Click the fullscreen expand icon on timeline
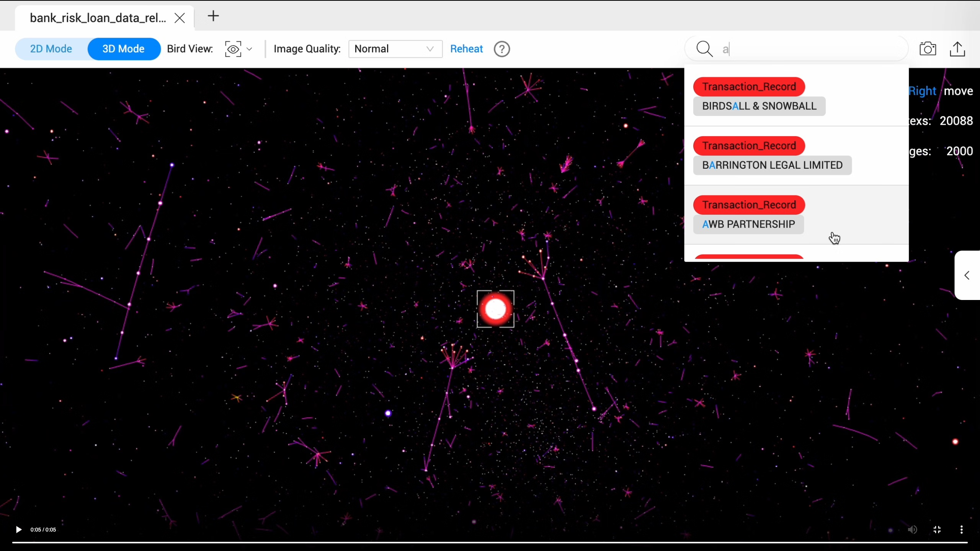The height and width of the screenshot is (551, 980). 938,530
